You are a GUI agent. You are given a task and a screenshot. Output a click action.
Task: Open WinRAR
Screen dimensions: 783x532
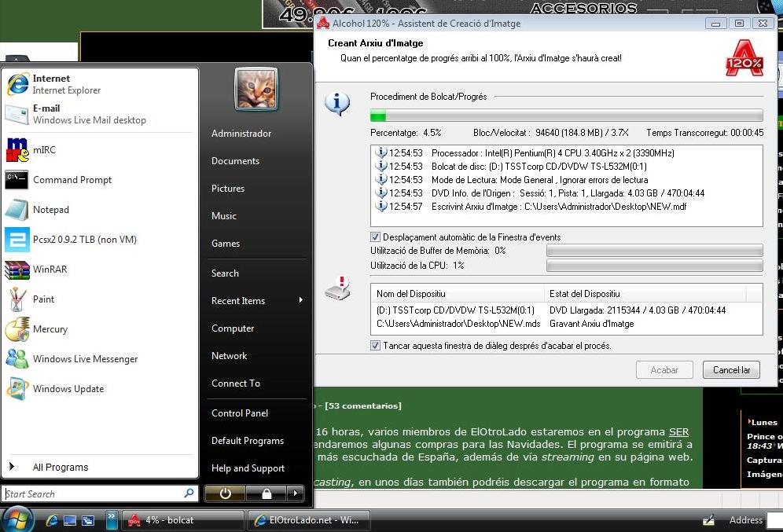(100, 270)
